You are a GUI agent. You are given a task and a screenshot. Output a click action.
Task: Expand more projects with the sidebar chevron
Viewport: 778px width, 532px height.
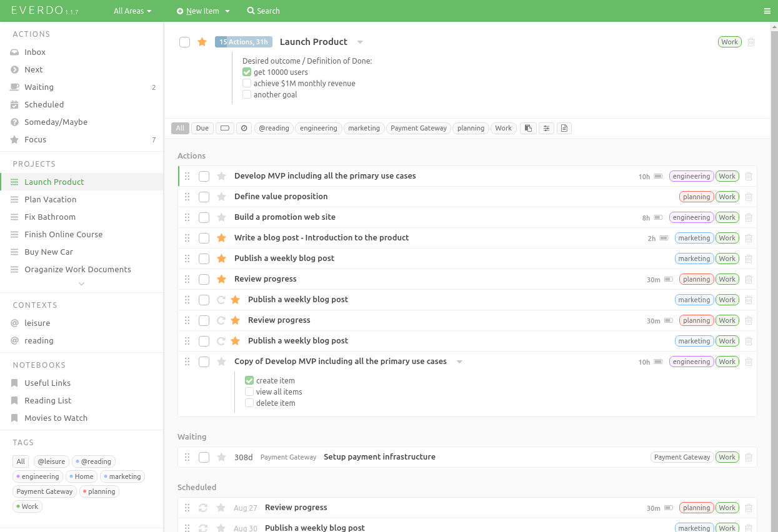click(x=81, y=284)
